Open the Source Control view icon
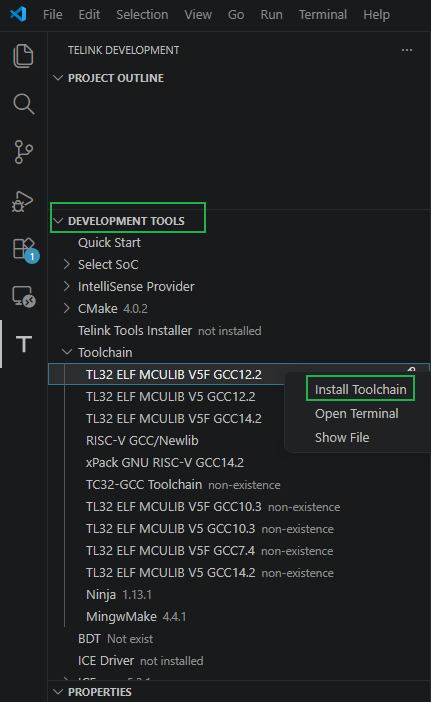The width and height of the screenshot is (431, 702). 23,152
